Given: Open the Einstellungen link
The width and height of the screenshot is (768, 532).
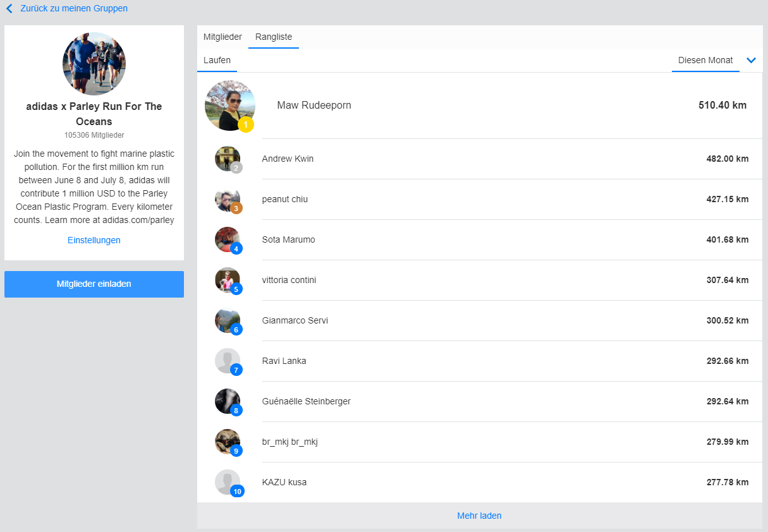Looking at the screenshot, I should click(94, 240).
